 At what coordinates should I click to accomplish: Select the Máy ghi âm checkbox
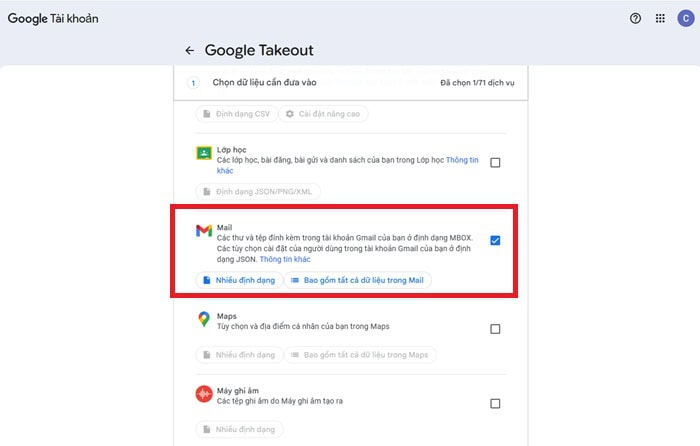[495, 403]
